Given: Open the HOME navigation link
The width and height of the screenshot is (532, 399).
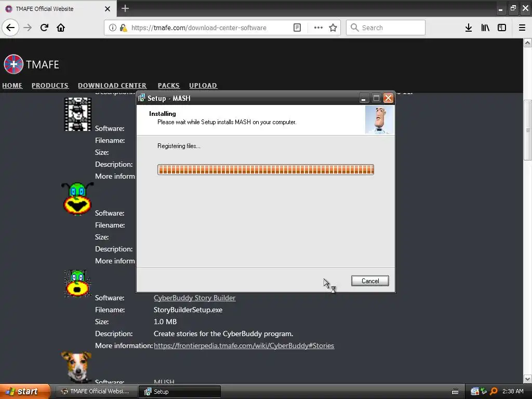Looking at the screenshot, I should [12, 86].
